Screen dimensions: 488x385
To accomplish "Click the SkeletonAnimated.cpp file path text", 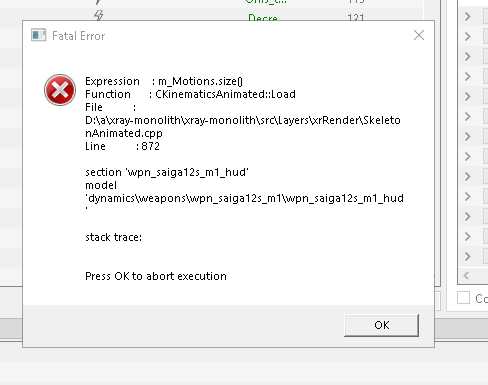I will pyautogui.click(x=243, y=126).
